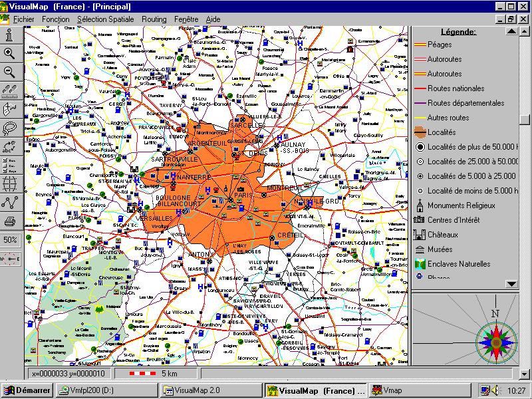Select the polyline route tool
Image resolution: width=532 pixels, height=399 pixels.
[x=10, y=203]
